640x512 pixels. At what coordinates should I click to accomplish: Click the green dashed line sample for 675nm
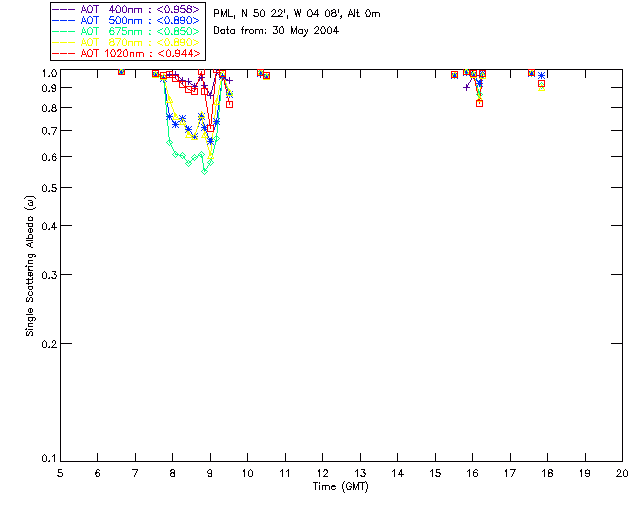64,31
